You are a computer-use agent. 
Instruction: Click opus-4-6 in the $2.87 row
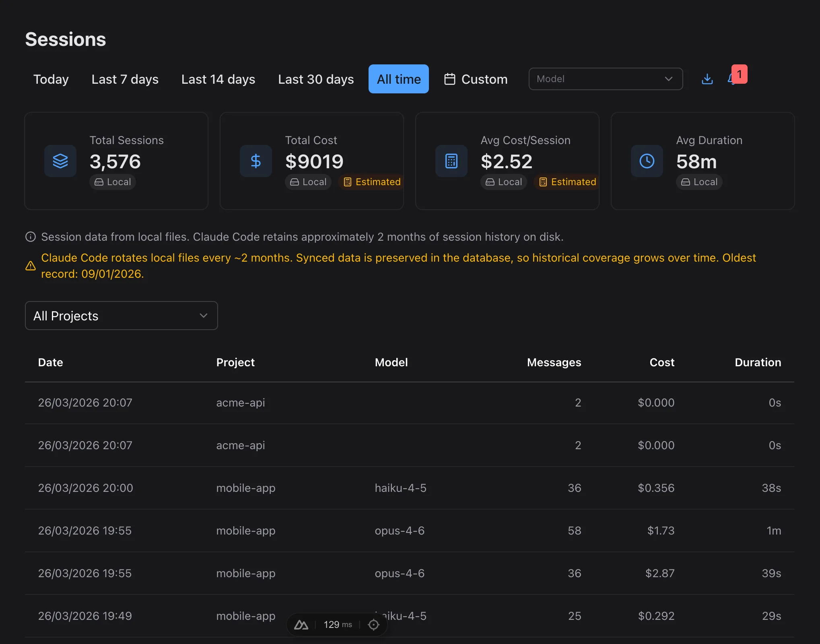click(x=400, y=573)
